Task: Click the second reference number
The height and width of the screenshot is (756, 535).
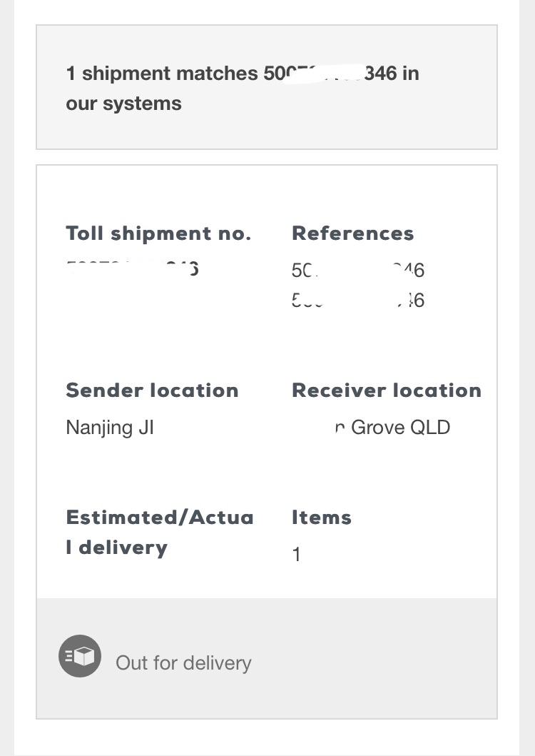Action: click(358, 301)
